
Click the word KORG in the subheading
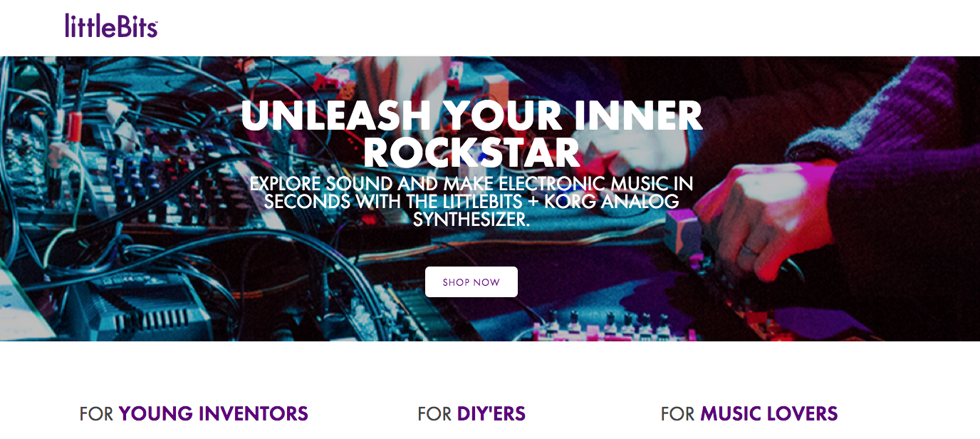[x=571, y=202]
